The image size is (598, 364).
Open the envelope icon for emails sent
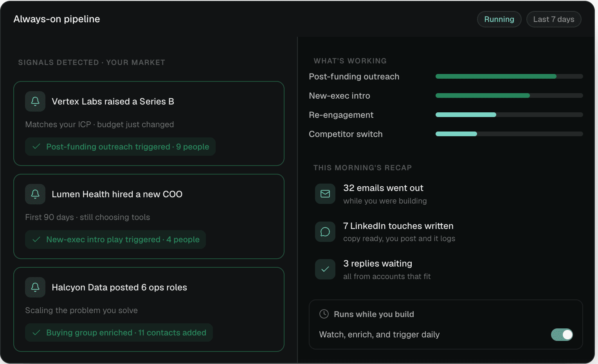[x=325, y=194]
